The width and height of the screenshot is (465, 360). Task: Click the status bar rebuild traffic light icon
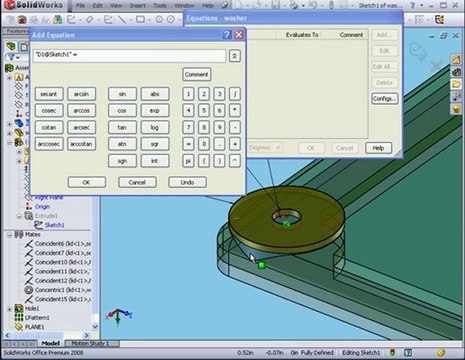(x=393, y=352)
